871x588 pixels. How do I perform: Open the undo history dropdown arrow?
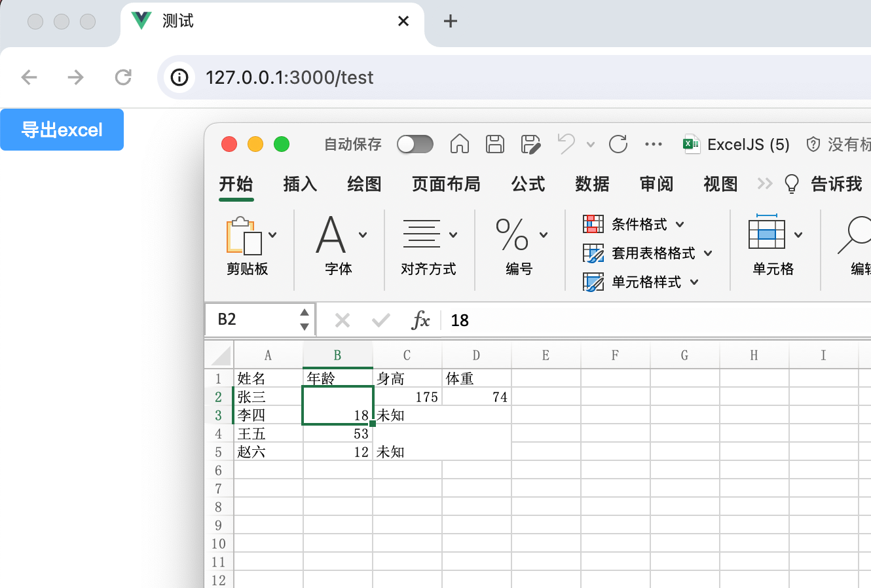[x=591, y=145]
